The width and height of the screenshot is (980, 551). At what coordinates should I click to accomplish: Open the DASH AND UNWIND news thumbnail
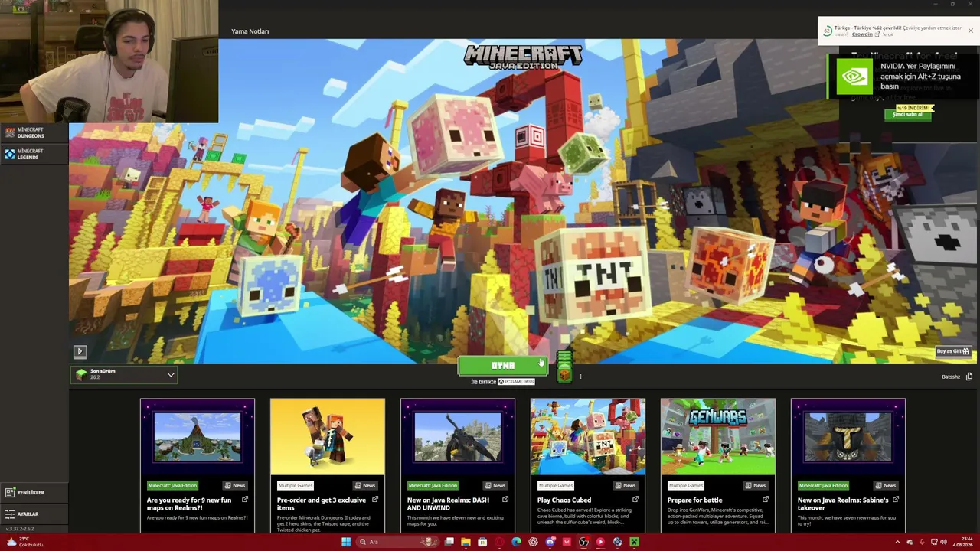[458, 438]
